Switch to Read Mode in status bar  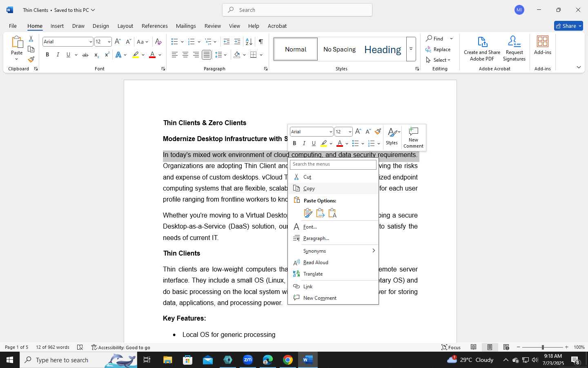[474, 347]
